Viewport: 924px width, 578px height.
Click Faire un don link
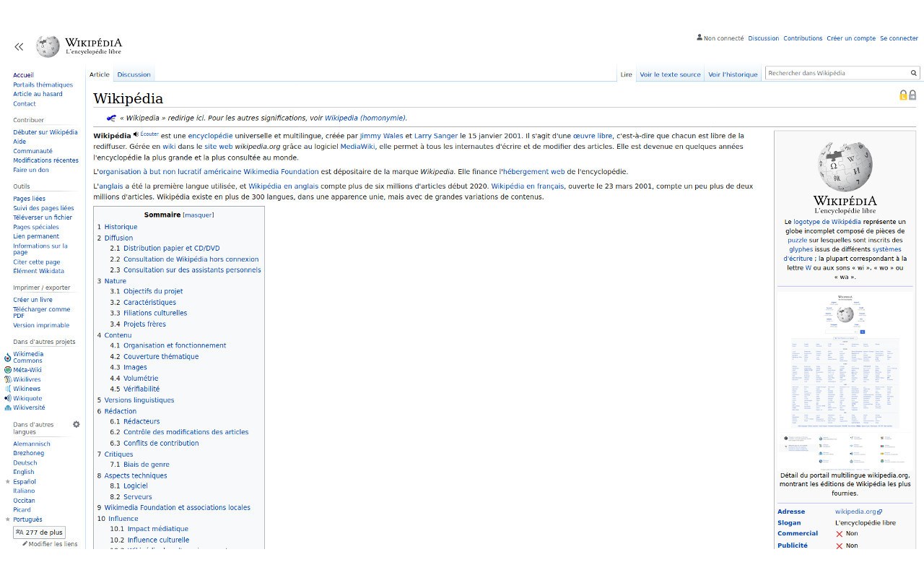pyautogui.click(x=31, y=170)
